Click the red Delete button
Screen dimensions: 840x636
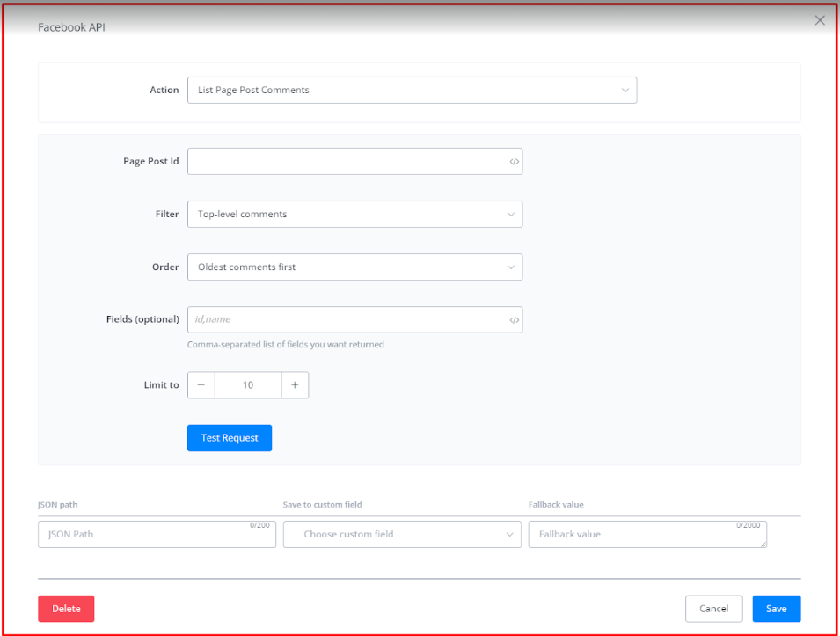[66, 609]
